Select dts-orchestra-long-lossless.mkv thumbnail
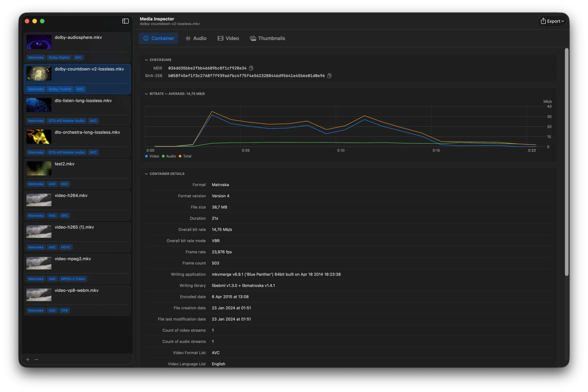This screenshot has width=588, height=392. pos(39,137)
